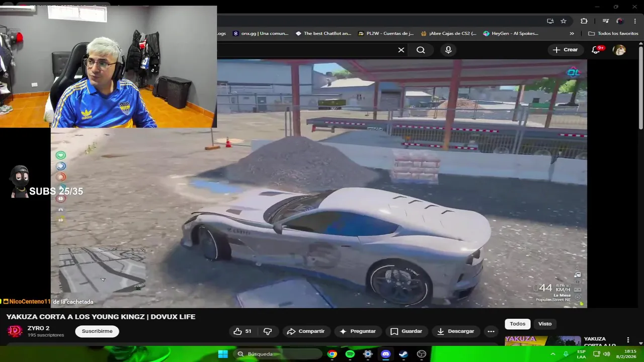Open YouTube notifications bell

[x=596, y=50]
